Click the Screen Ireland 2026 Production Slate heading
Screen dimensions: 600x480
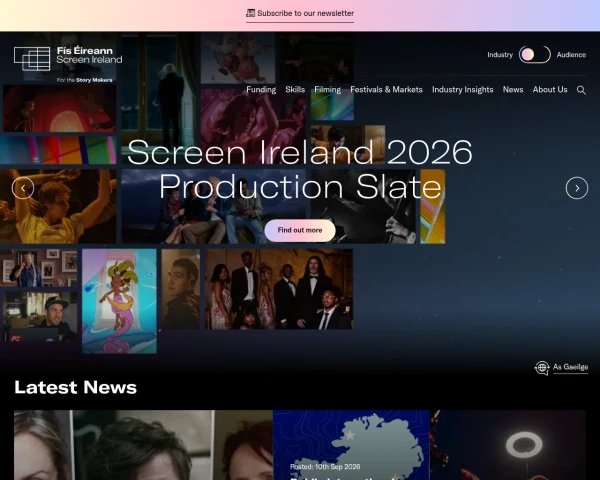[x=300, y=169]
